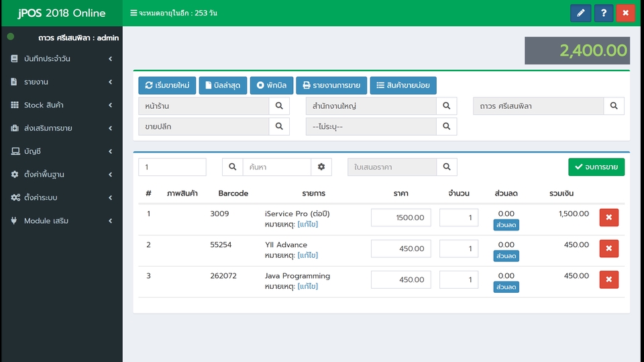Expand the ส่งเสริมการขาย menu

pos(62,128)
